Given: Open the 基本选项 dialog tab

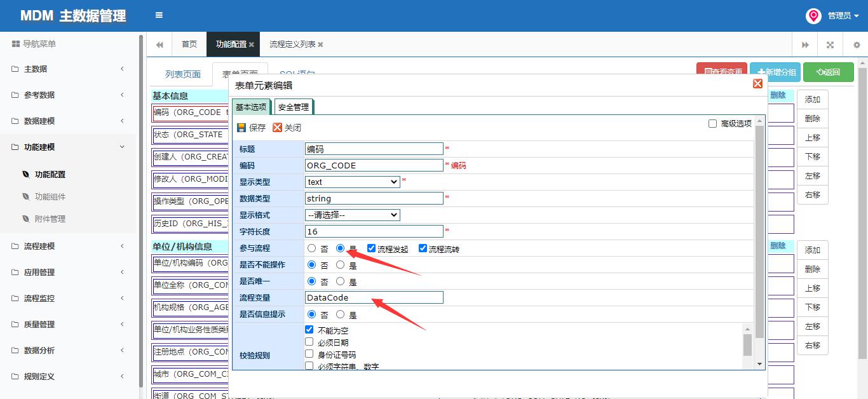Looking at the screenshot, I should 251,107.
